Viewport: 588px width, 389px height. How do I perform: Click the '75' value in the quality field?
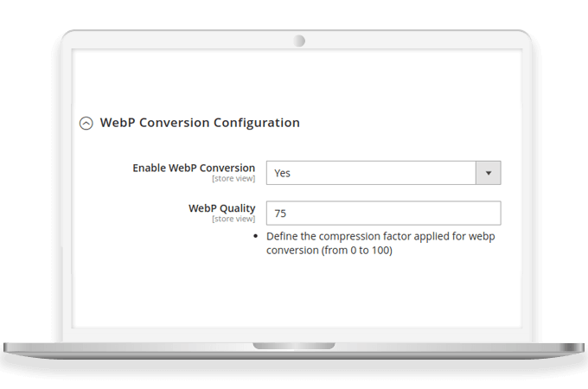tap(281, 214)
